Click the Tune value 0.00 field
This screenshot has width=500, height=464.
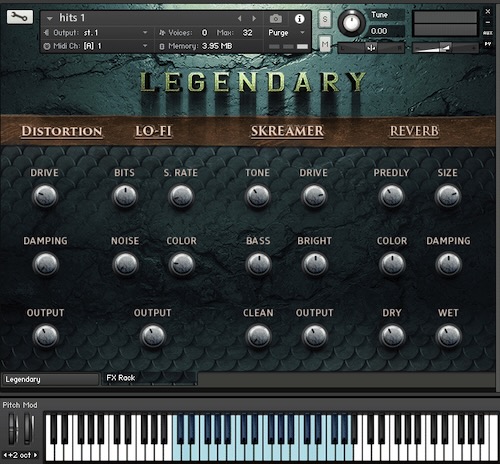[386, 31]
